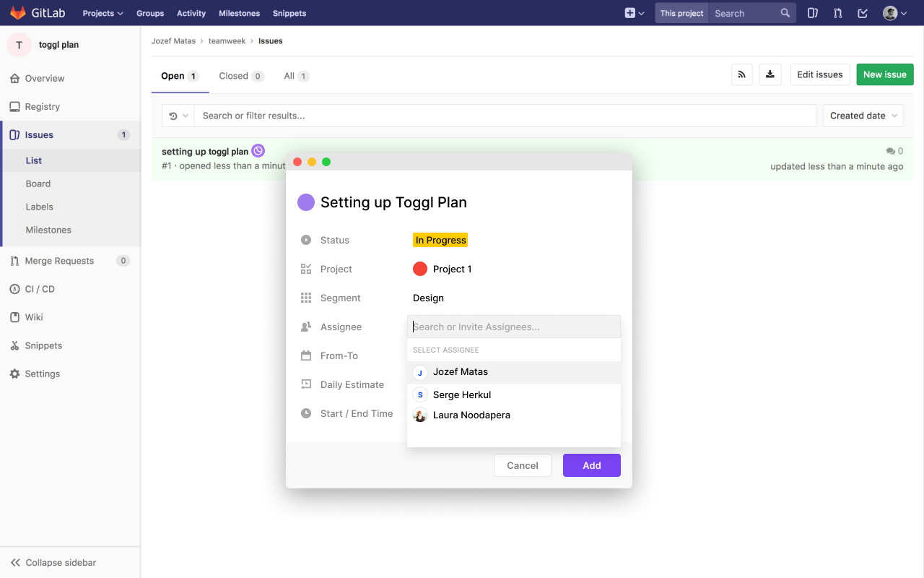Open the merge requests icon in top bar

click(x=837, y=13)
